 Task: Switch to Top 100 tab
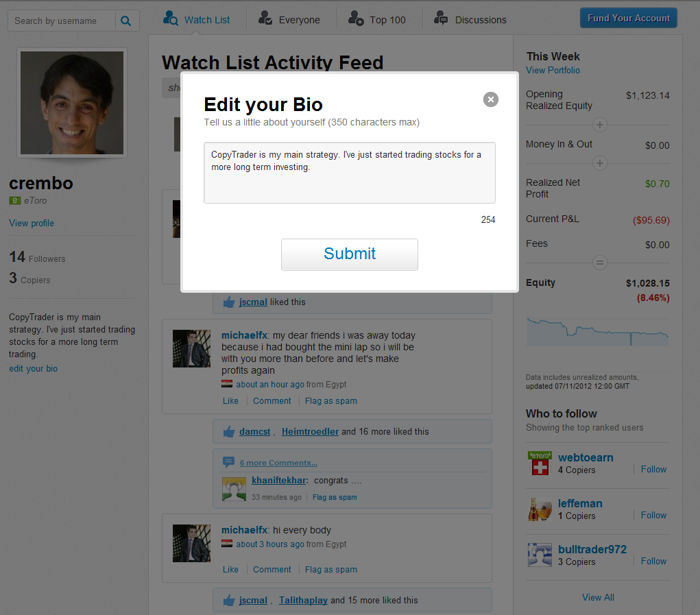pos(377,19)
